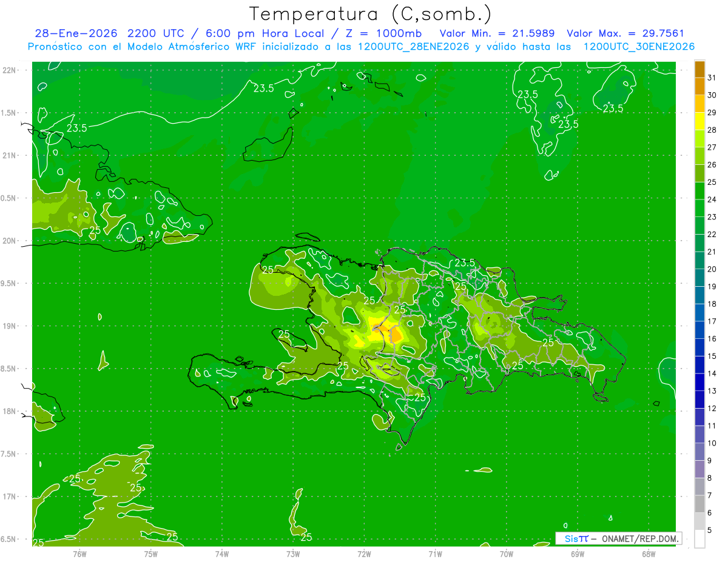Click the legend value '28'
728x562 pixels.
pos(712,130)
